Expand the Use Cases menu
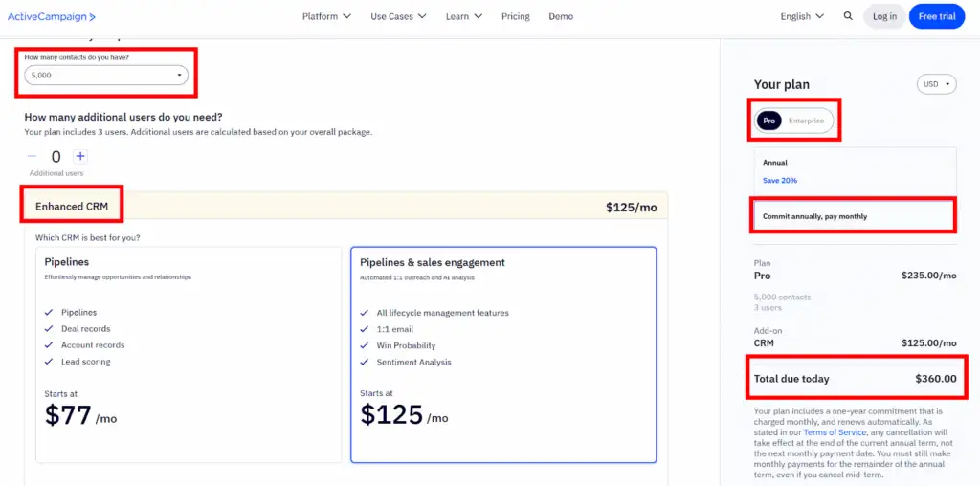Image resolution: width=980 pixels, height=486 pixels. [x=398, y=17]
